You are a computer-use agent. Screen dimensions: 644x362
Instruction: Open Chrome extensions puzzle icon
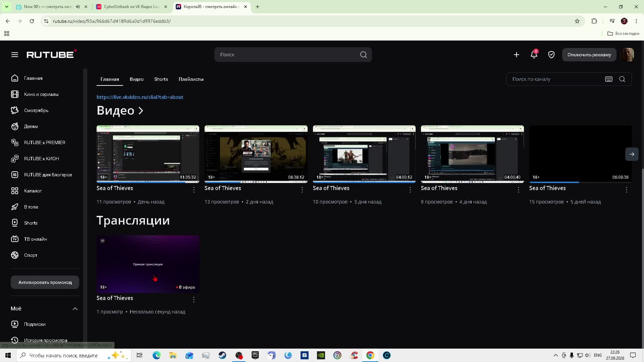tap(594, 21)
